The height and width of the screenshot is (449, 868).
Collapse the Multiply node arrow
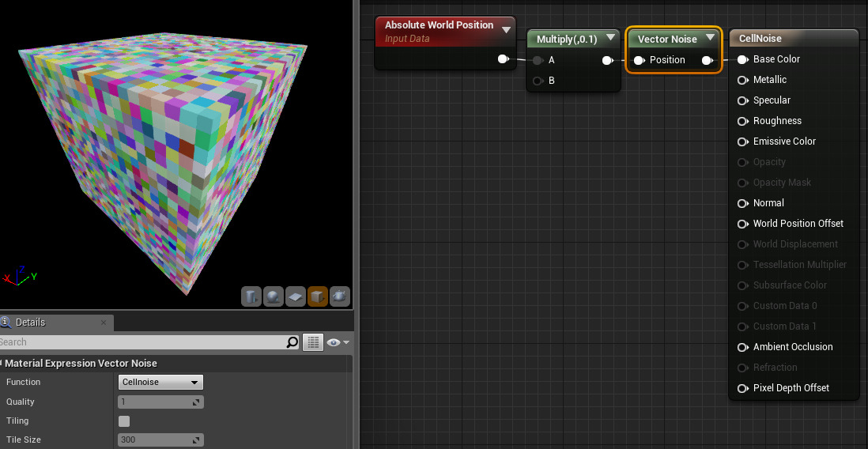click(x=609, y=38)
